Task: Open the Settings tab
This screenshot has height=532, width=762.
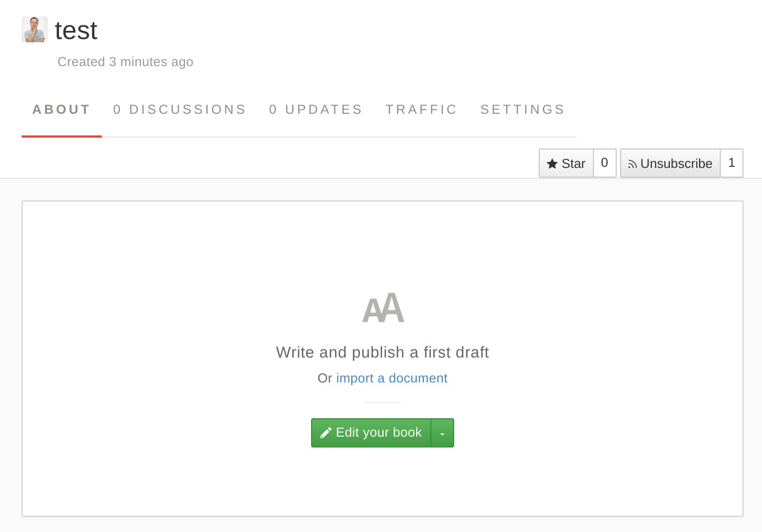Action: coord(522,109)
